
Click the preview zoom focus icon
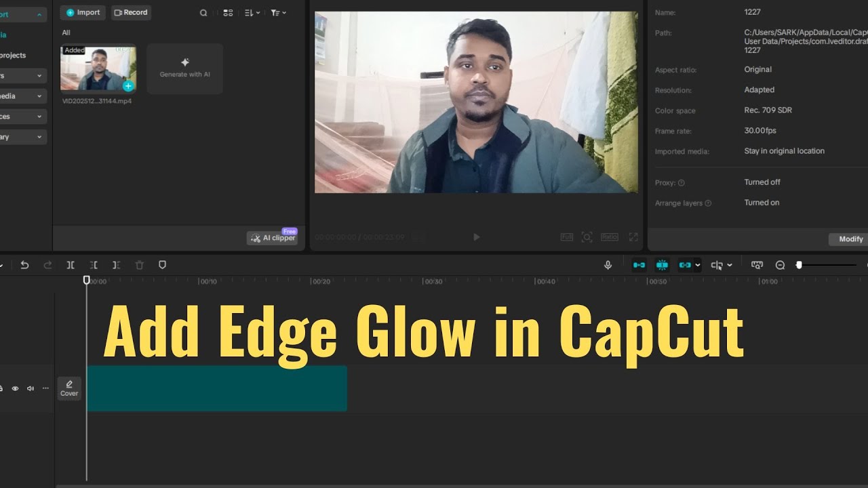[587, 237]
